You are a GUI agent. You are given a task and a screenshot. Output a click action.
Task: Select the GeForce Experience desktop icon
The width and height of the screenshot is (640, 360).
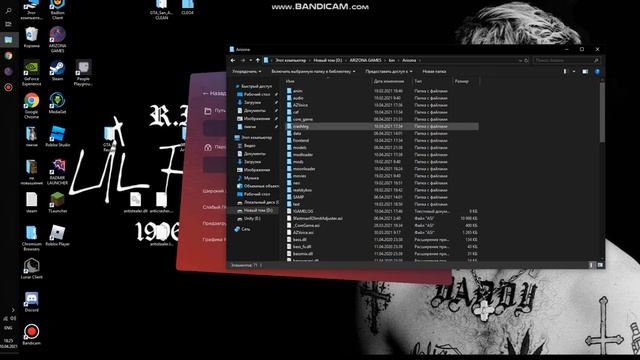(31, 73)
